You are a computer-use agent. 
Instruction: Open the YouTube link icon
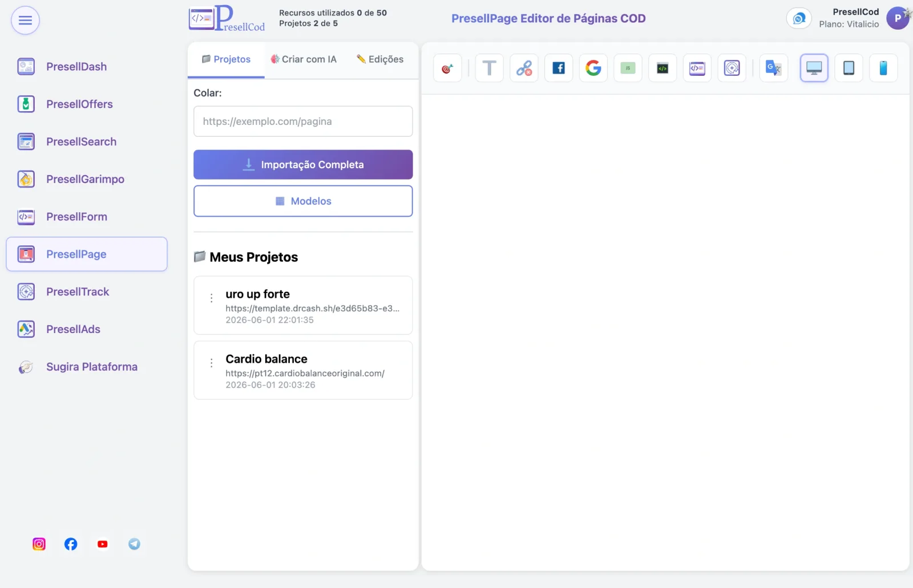click(x=103, y=544)
